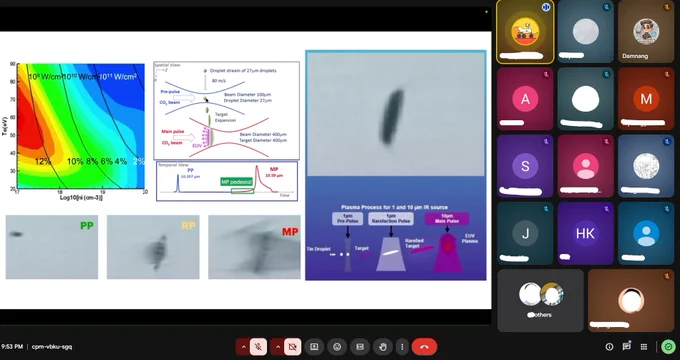This screenshot has width=680, height=360.
Task: Unmute the microphone
Action: [x=258, y=347]
